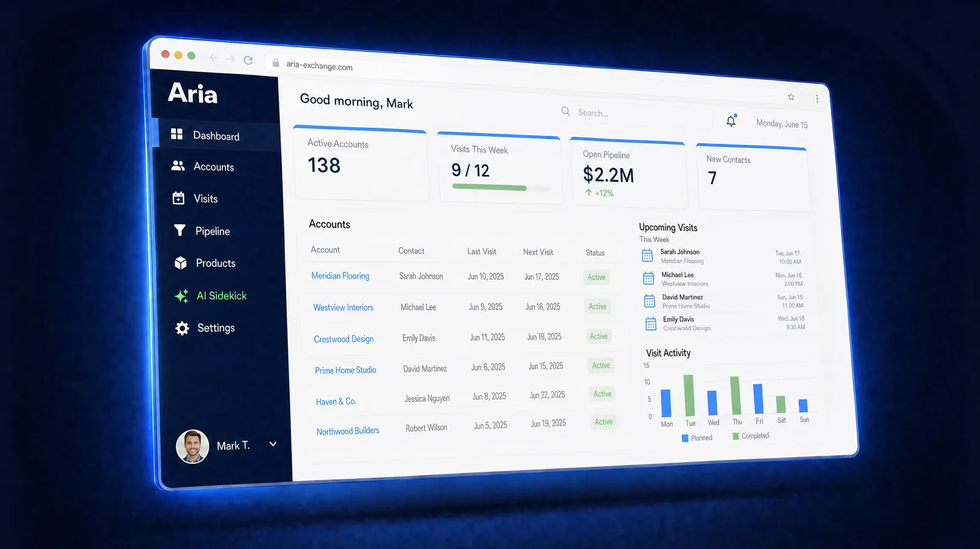
Task: Click +12% pipeline change indicator
Action: (599, 193)
